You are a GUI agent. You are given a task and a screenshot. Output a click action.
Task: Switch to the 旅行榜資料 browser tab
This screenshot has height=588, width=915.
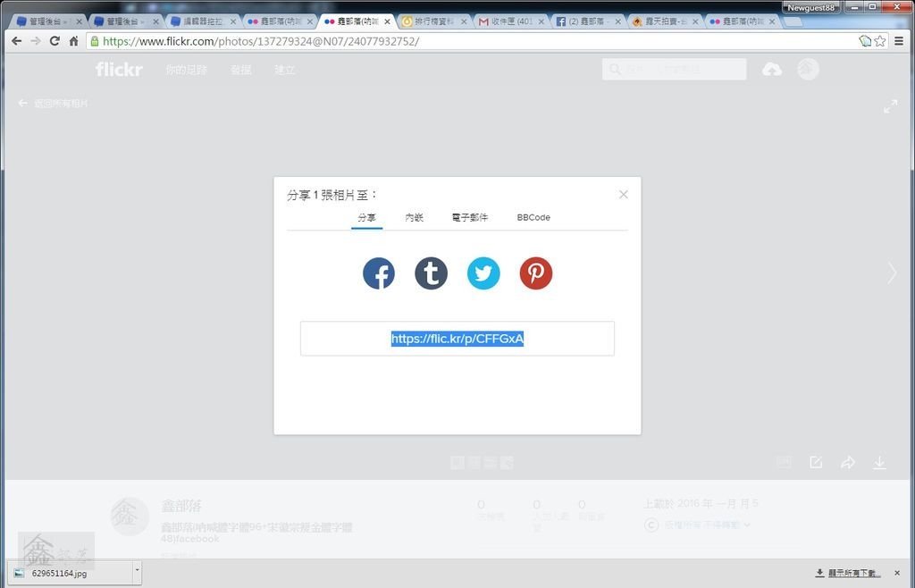click(x=433, y=21)
